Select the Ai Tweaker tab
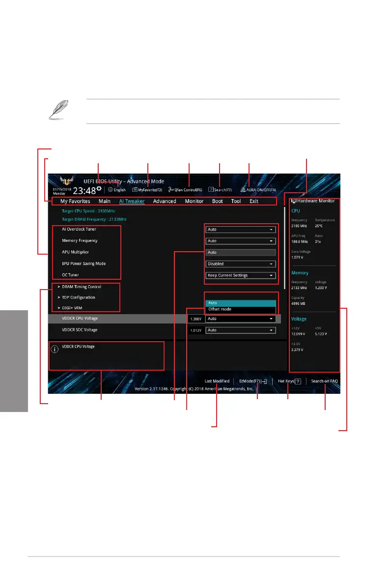390x588 pixels. (132, 202)
